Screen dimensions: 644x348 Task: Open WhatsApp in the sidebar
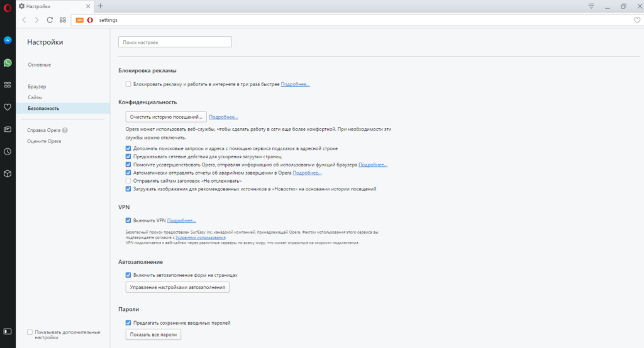tap(8, 63)
